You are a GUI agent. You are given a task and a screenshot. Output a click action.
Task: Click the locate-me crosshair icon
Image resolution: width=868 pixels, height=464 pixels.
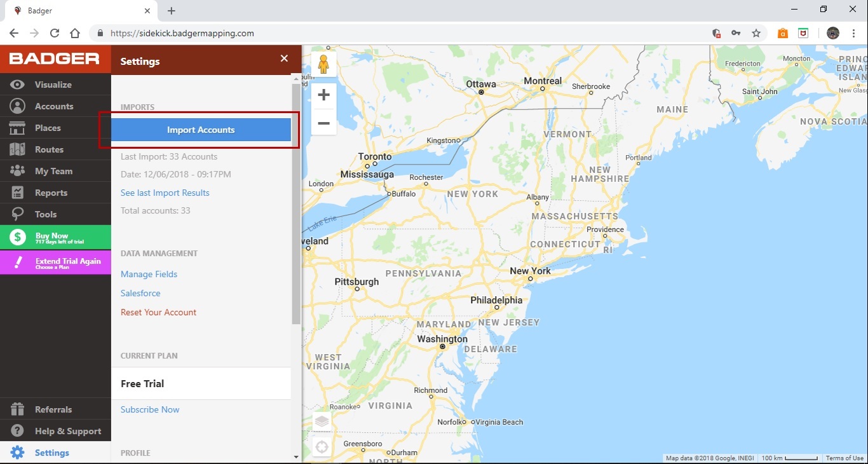coord(322,447)
